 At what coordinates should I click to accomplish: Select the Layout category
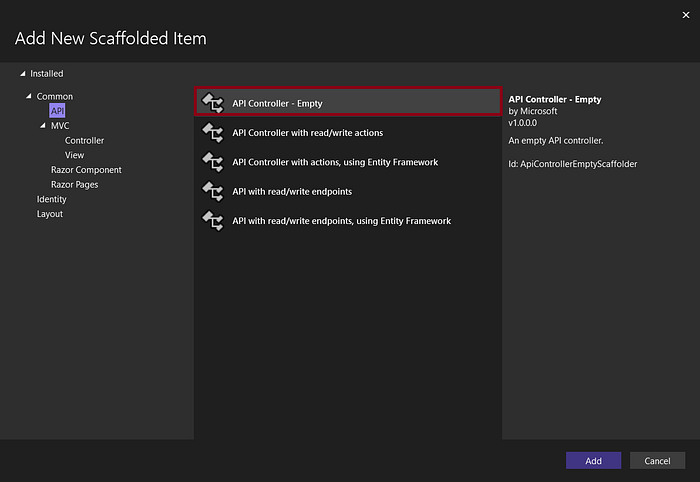[50, 214]
